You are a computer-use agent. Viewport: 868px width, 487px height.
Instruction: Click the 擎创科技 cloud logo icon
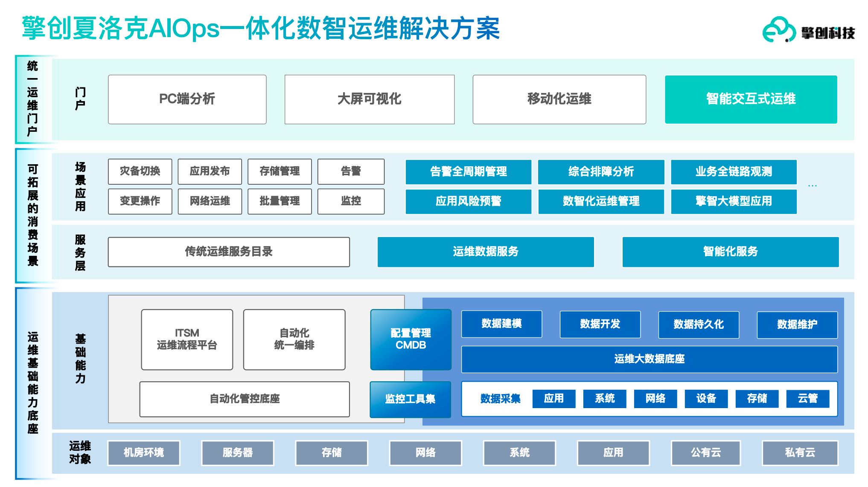tap(779, 30)
